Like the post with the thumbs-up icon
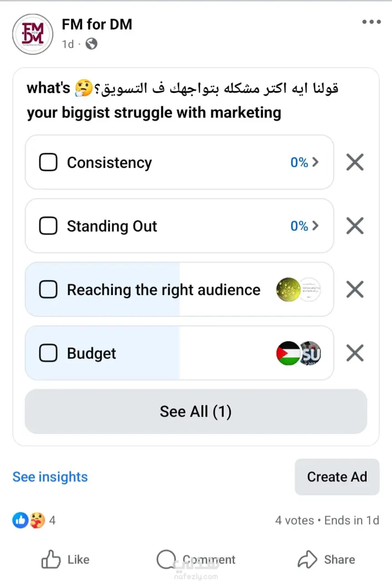The height and width of the screenshot is (581, 392). click(x=51, y=560)
